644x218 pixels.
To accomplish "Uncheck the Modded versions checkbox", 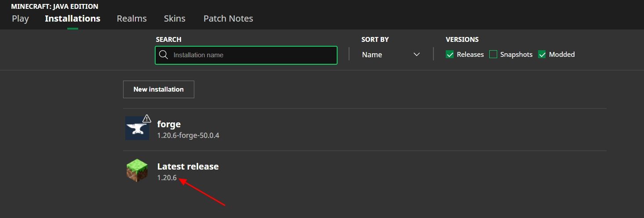I will pyautogui.click(x=542, y=55).
